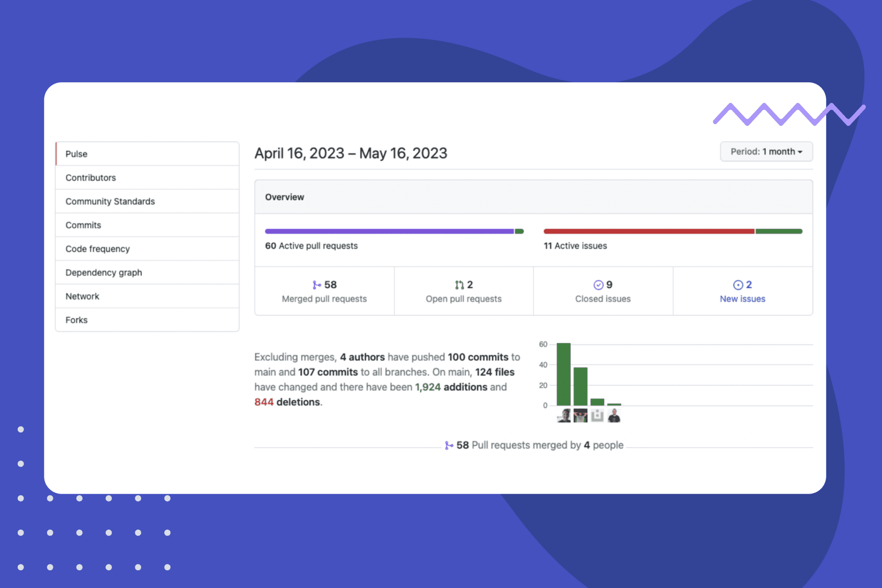Expand the period selector chevron

pos(801,152)
